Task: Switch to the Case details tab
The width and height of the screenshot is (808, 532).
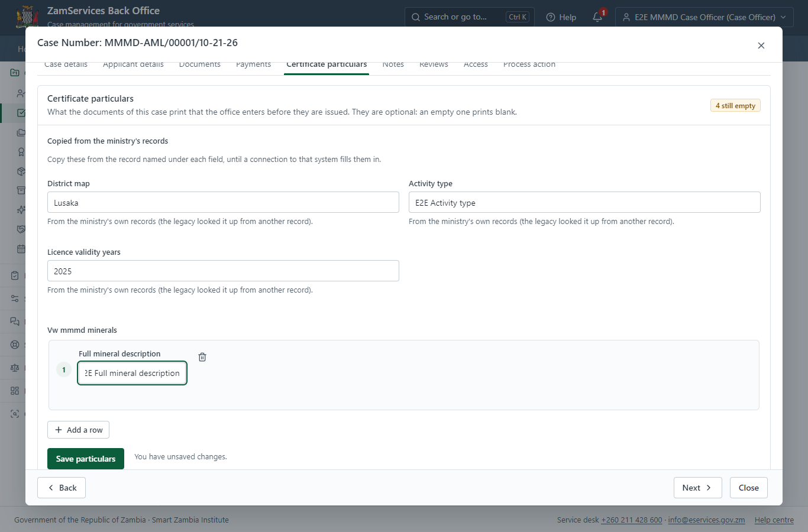Action: pos(66,64)
